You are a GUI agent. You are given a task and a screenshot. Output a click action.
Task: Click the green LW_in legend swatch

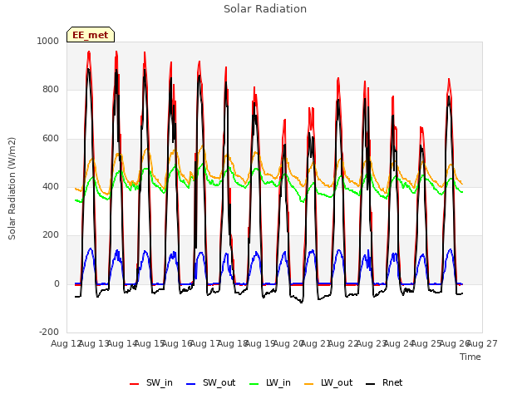pos(254,384)
